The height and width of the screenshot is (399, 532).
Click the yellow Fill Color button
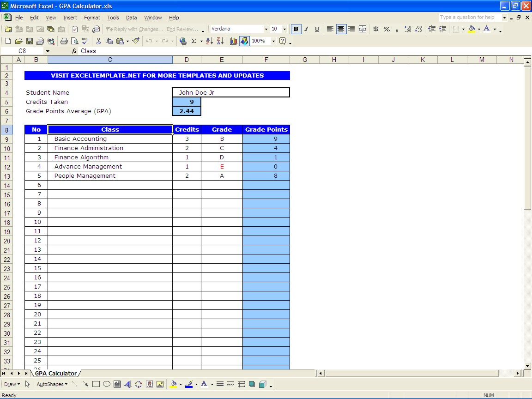click(471, 29)
